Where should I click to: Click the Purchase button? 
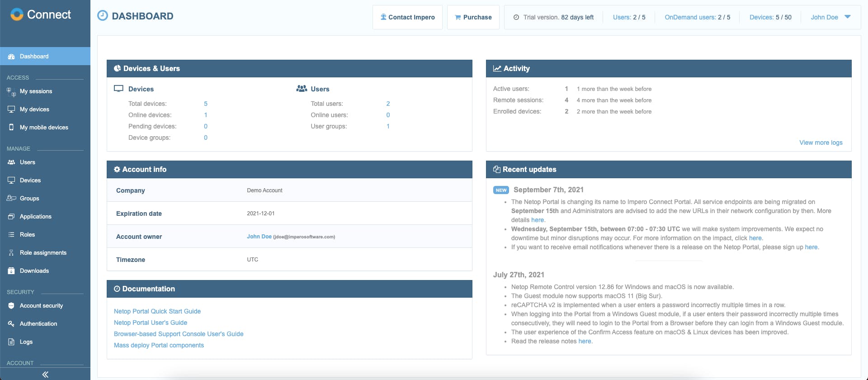[x=473, y=17]
